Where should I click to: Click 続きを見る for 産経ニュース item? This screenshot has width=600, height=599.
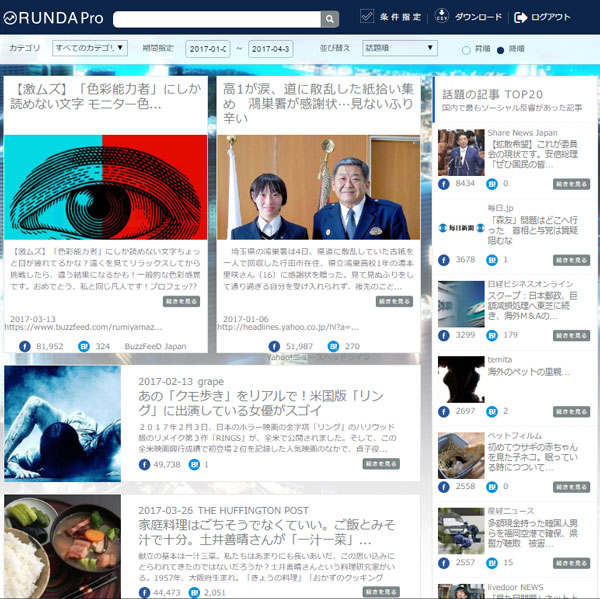click(571, 563)
